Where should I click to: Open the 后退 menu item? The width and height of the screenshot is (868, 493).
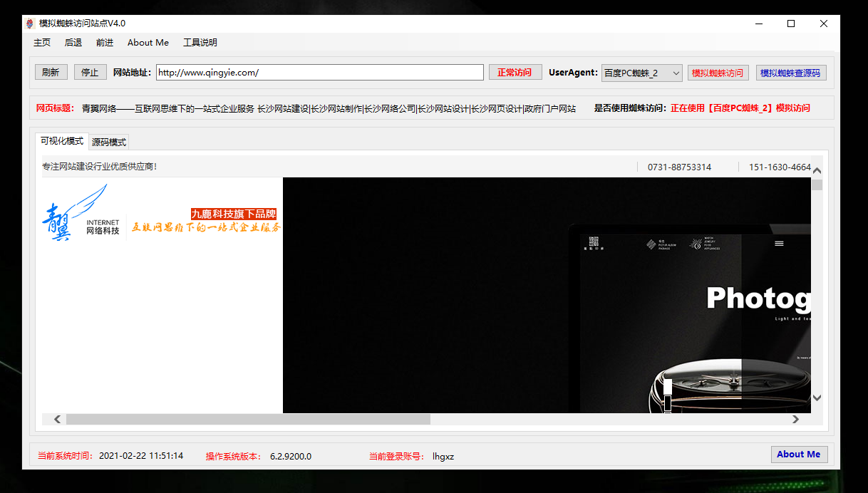[x=73, y=43]
